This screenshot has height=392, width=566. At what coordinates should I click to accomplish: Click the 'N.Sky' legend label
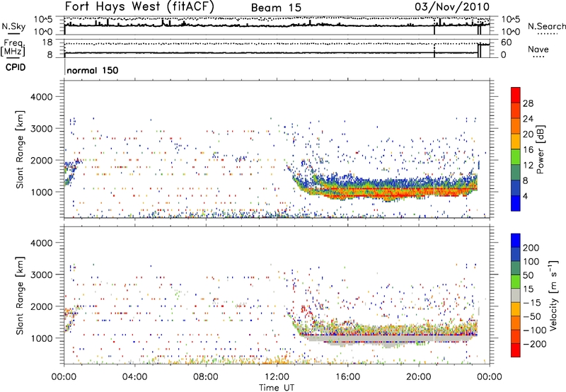click(13, 26)
